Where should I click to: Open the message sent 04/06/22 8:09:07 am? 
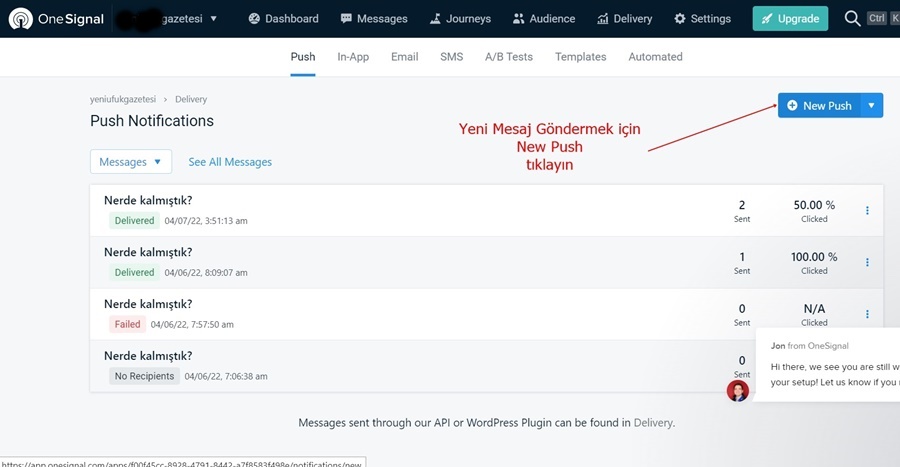tap(148, 252)
